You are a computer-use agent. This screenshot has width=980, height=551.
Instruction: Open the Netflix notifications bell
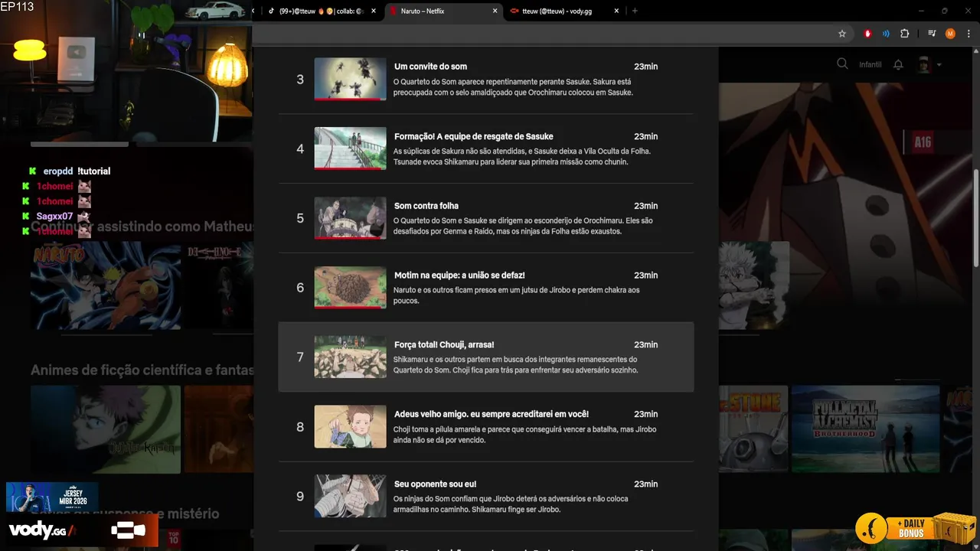pos(899,64)
